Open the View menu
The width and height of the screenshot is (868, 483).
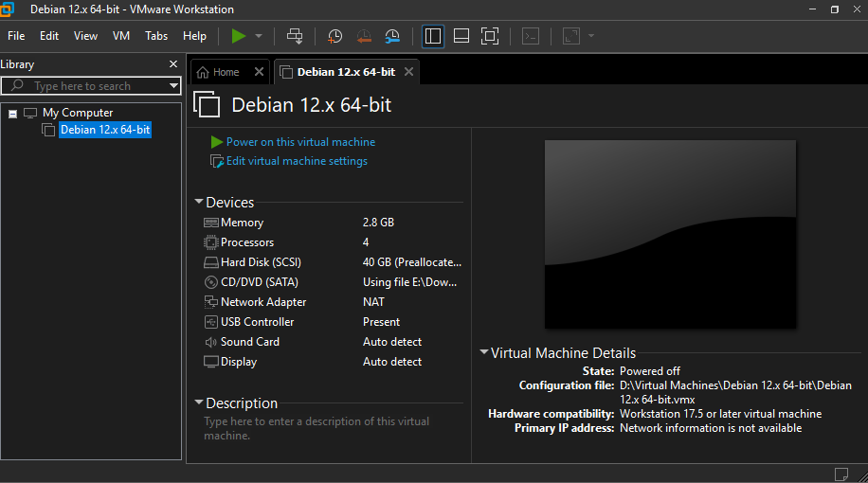click(86, 36)
